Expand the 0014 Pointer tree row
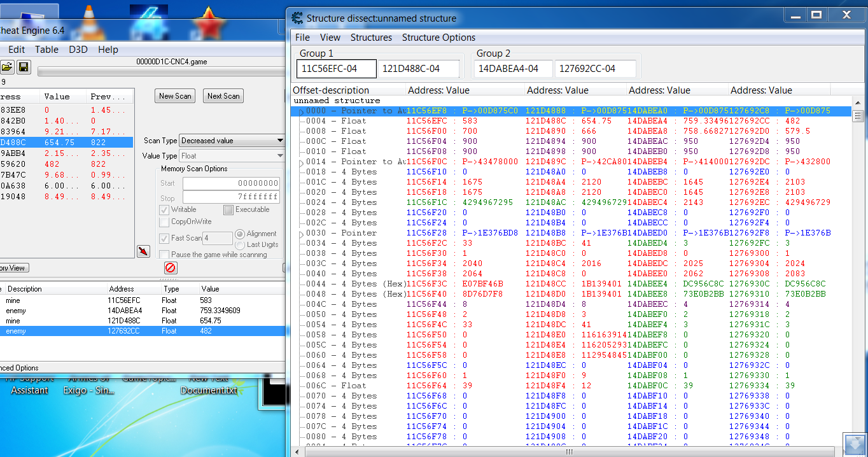868x457 pixels. coord(301,162)
